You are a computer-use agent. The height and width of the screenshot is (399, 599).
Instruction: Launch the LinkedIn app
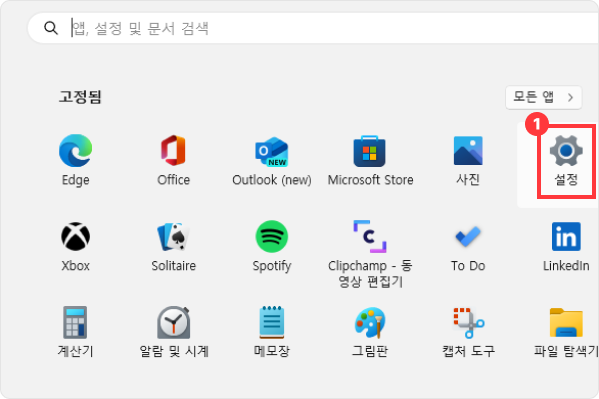[x=566, y=246]
